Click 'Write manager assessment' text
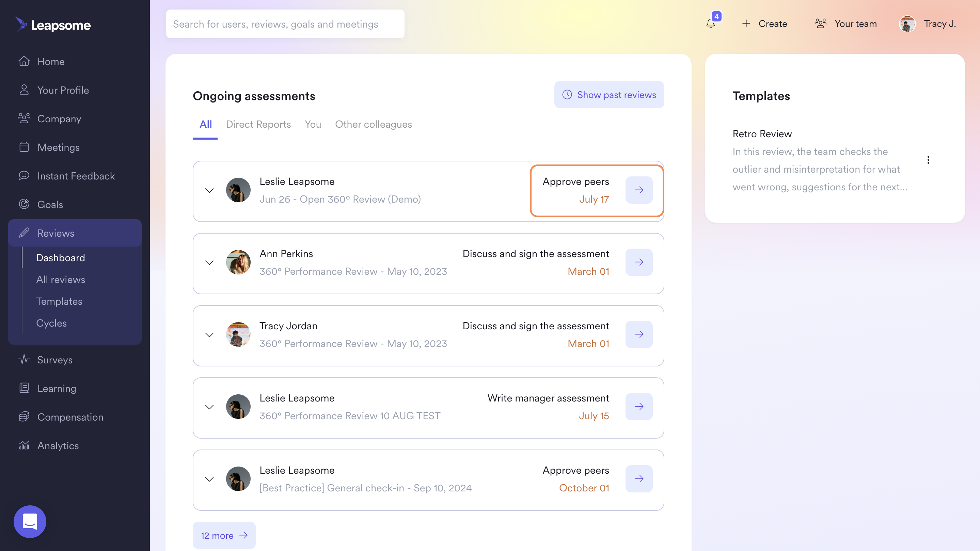980x551 pixels. [x=548, y=398]
